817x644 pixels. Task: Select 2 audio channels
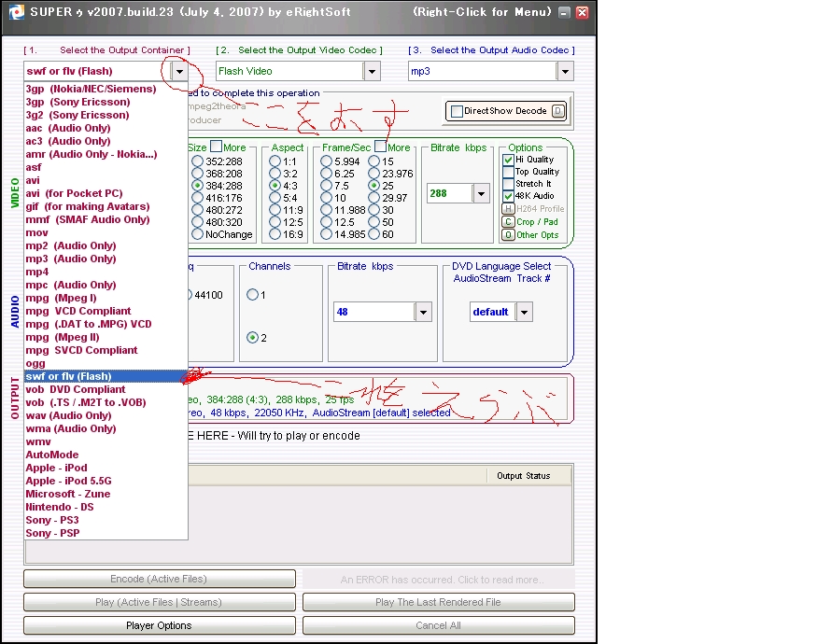(x=252, y=338)
